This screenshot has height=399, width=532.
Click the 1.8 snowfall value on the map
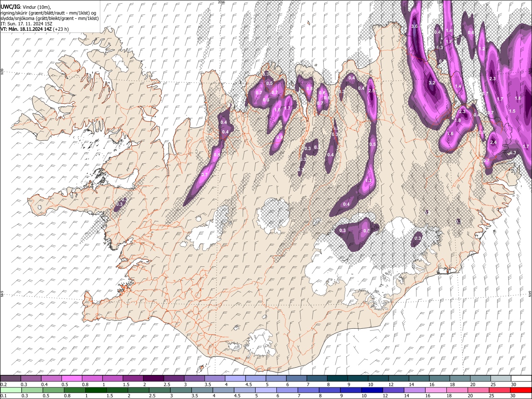(458, 120)
